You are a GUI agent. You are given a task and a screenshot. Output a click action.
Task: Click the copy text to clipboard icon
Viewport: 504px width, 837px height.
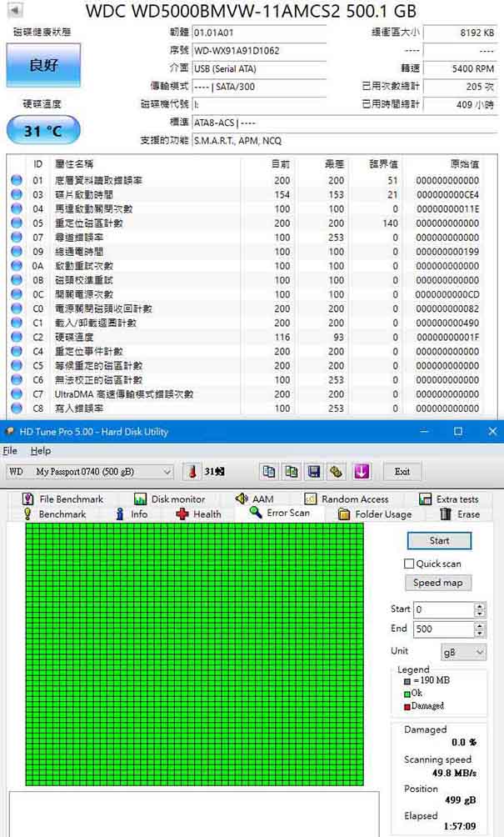click(x=269, y=471)
